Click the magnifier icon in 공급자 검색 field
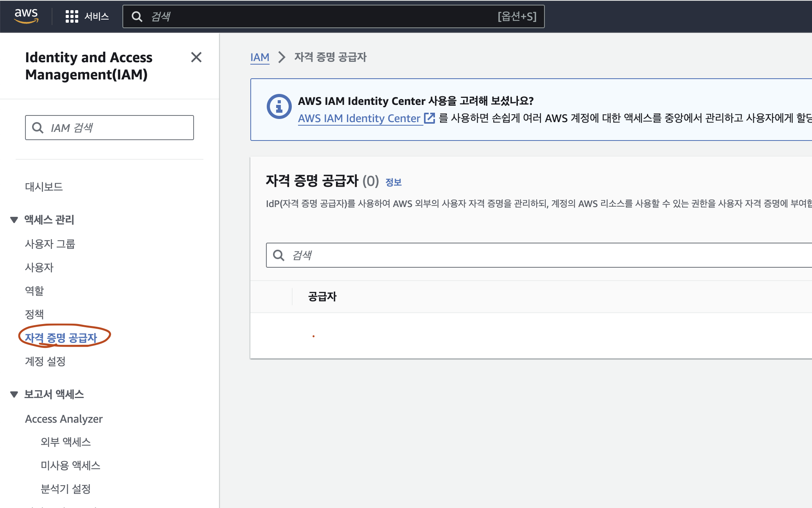This screenshot has width=812, height=508. 279,255
